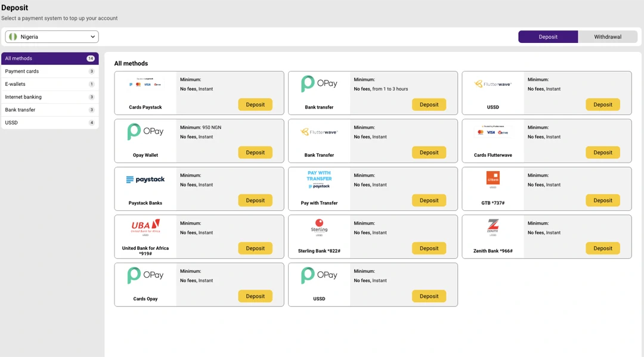Click the 'Zenith Bank *966#' label

pyautogui.click(x=493, y=251)
